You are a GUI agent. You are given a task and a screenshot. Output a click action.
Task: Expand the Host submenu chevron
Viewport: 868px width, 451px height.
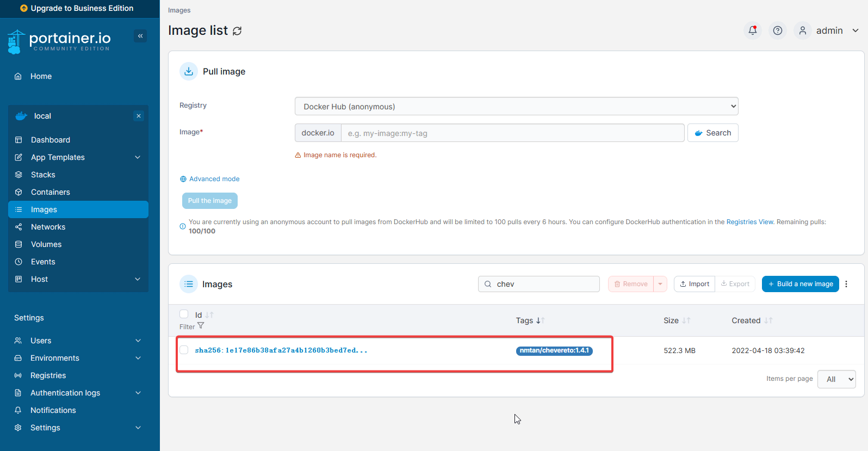click(x=138, y=279)
